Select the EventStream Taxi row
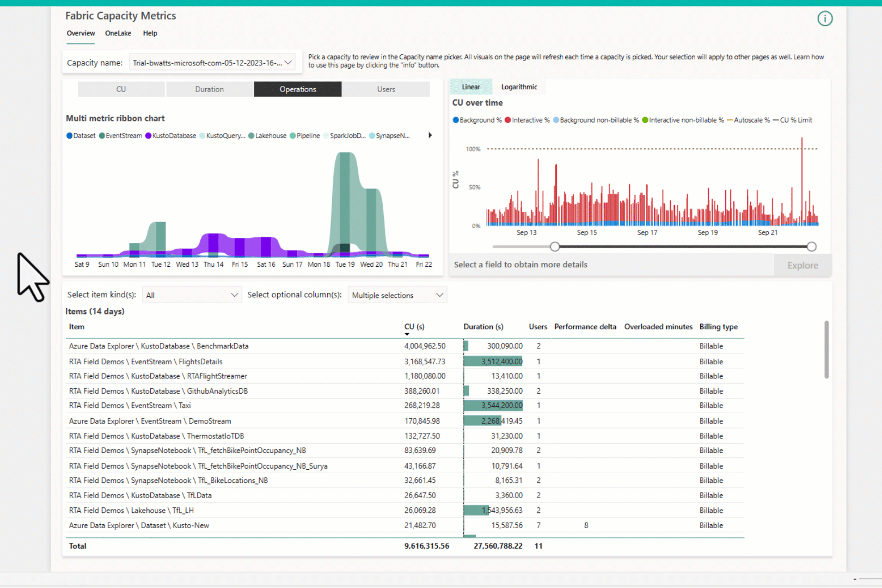This screenshot has width=882, height=588. (x=405, y=406)
